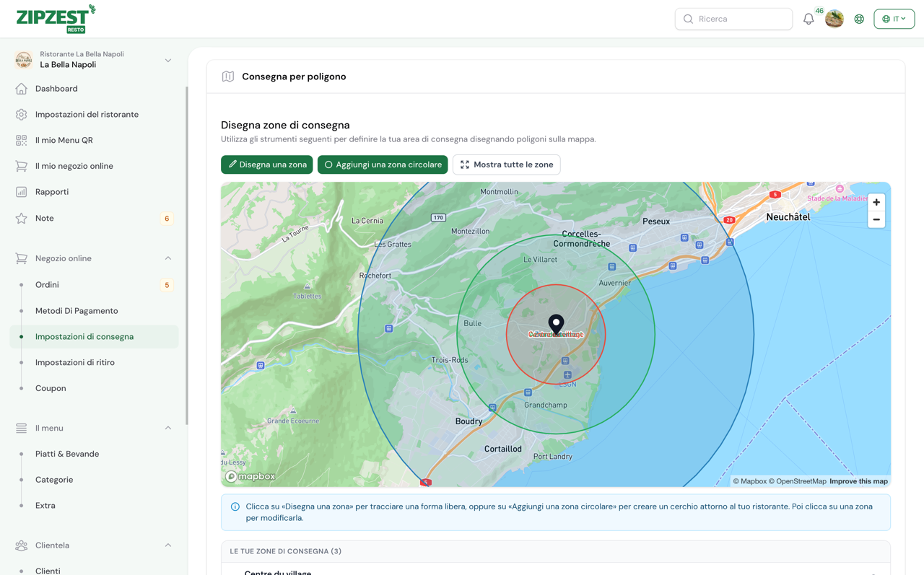Click the La Bella Napoli restaurant logo
This screenshot has width=924, height=575.
[24, 60]
